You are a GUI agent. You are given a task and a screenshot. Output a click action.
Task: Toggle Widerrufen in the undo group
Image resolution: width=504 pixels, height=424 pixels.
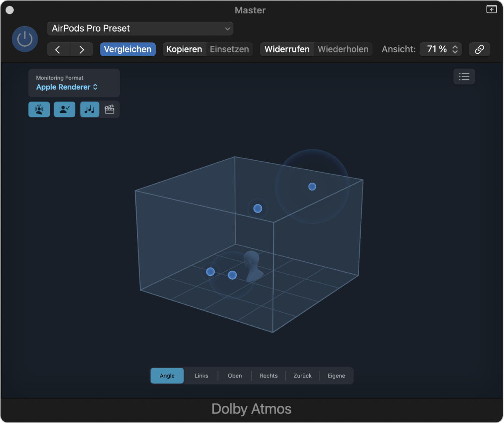(287, 49)
